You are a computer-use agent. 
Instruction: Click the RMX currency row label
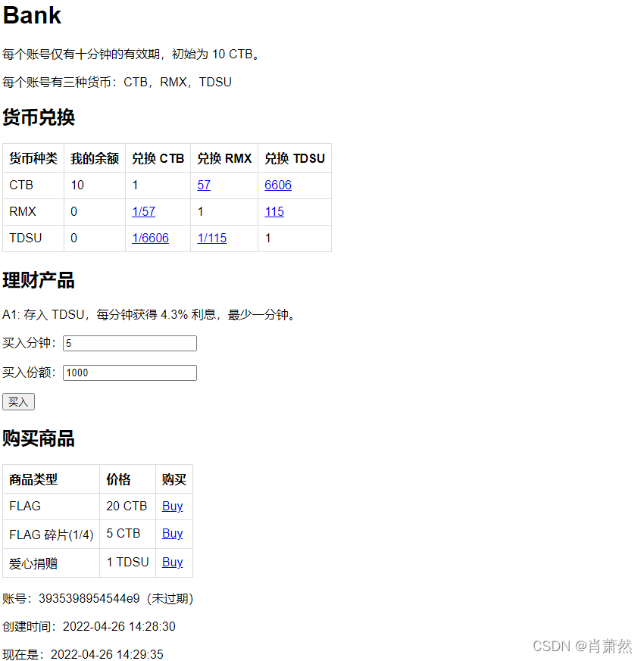(23, 211)
